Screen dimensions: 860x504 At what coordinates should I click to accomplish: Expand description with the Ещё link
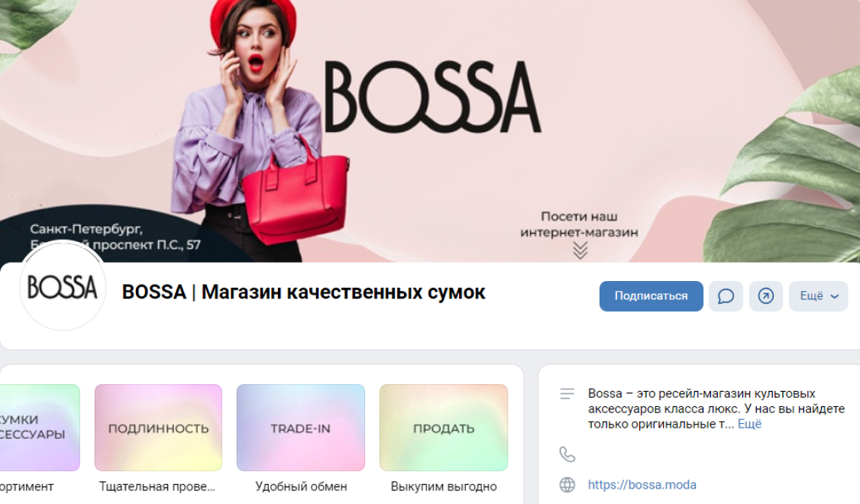point(749,424)
